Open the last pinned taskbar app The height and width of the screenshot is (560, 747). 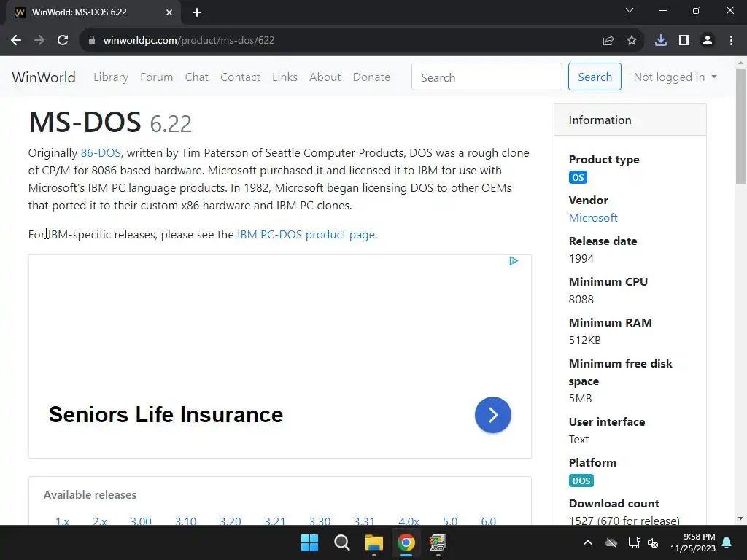click(x=438, y=542)
